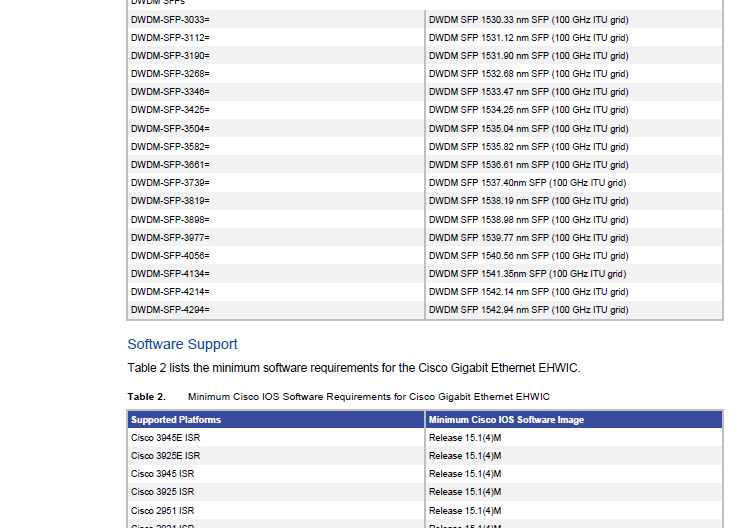The height and width of the screenshot is (528, 750).
Task: Select the DWDM-SFP-4056= table entry
Action: tap(170, 256)
